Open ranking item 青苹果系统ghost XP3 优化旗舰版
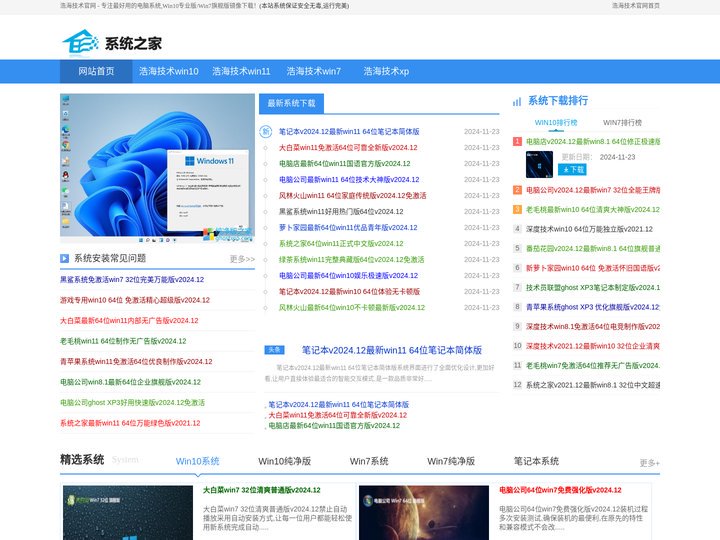Viewport: 720px width, 540px height. pos(593,307)
